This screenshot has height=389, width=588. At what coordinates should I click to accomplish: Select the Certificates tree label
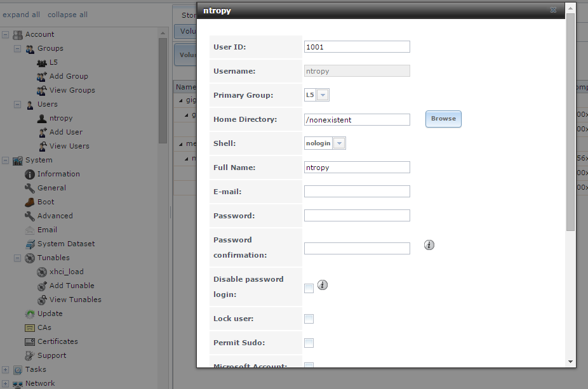(x=58, y=341)
